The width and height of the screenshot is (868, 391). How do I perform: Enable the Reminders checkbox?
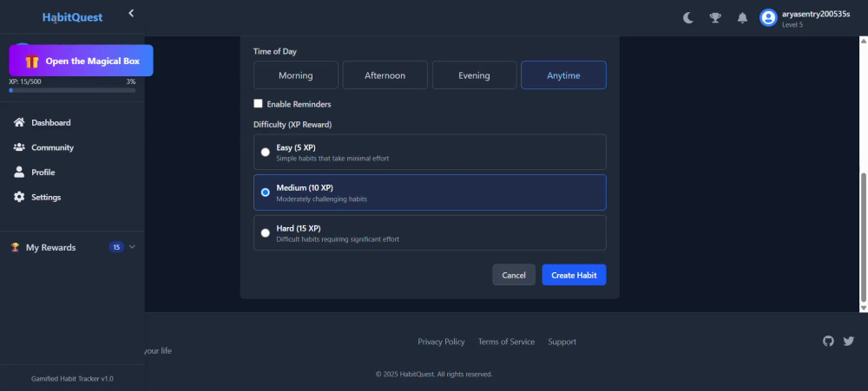[x=258, y=103]
